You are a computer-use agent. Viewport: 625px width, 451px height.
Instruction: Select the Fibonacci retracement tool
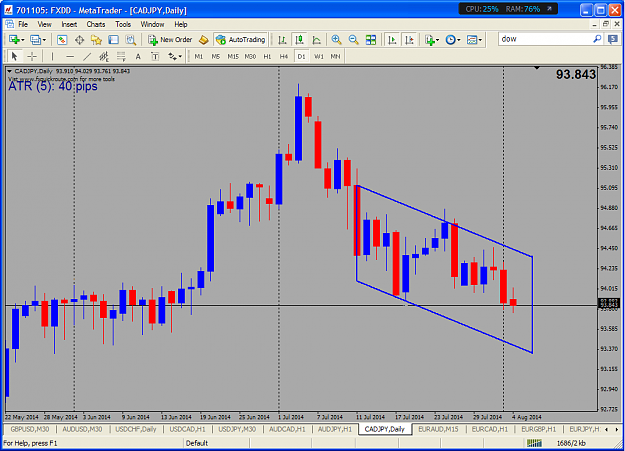(121, 56)
